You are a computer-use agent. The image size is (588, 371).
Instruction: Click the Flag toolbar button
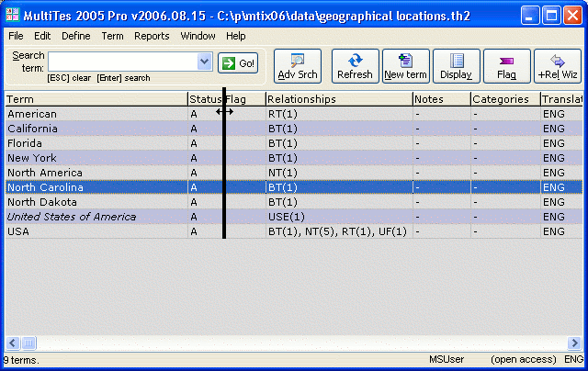click(x=506, y=66)
